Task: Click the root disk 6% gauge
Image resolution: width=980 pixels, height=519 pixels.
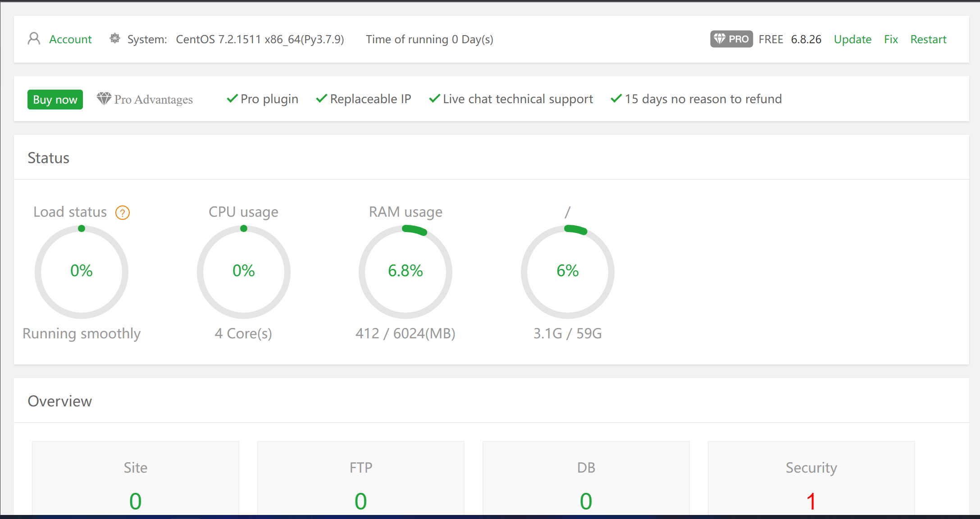Action: (x=568, y=272)
